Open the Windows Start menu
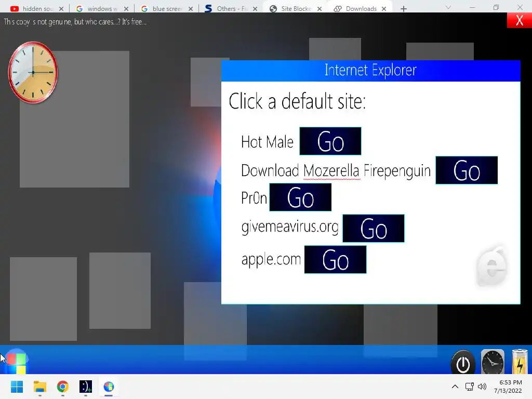The width and height of the screenshot is (532, 399). [x=17, y=387]
